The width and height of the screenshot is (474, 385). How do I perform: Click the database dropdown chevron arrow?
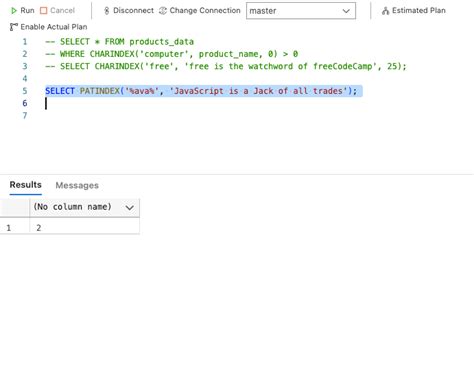tap(346, 11)
